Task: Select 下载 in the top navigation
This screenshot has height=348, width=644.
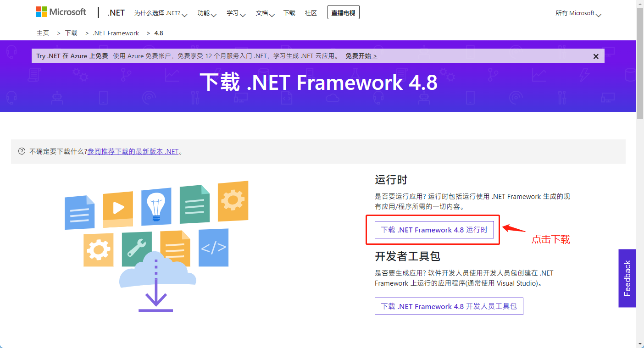Action: (x=289, y=13)
